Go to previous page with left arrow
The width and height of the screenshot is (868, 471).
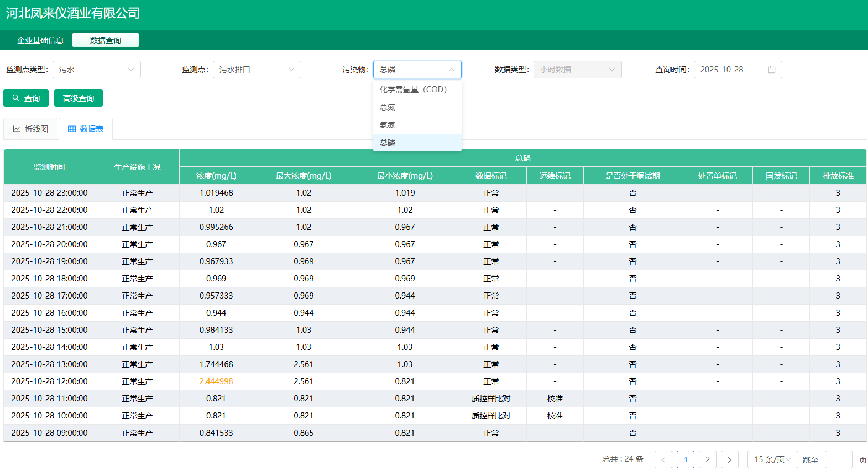click(x=663, y=459)
